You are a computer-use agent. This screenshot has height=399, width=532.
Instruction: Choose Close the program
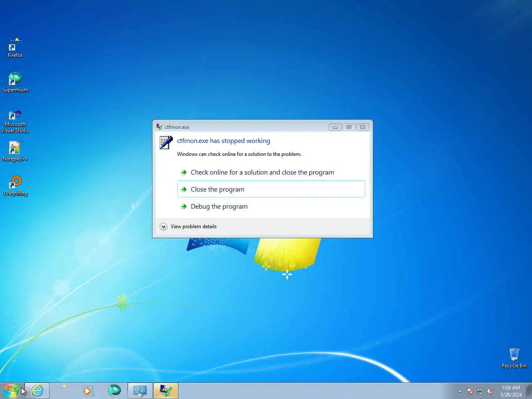tap(271, 189)
